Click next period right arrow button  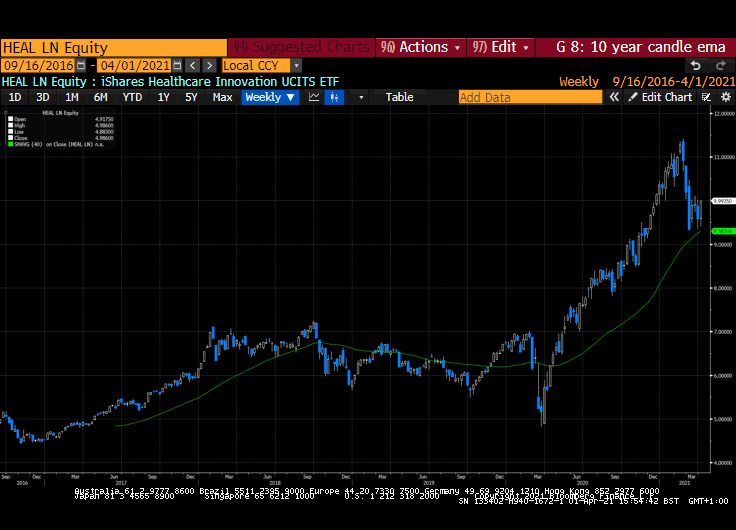tap(209, 65)
